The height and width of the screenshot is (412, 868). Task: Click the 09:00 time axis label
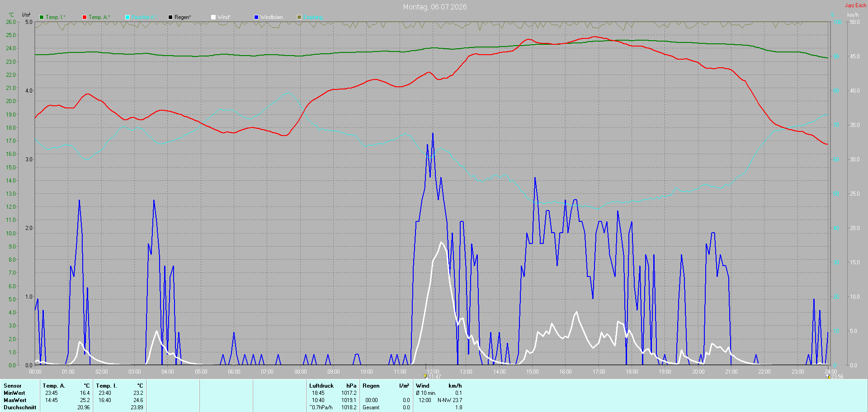334,372
